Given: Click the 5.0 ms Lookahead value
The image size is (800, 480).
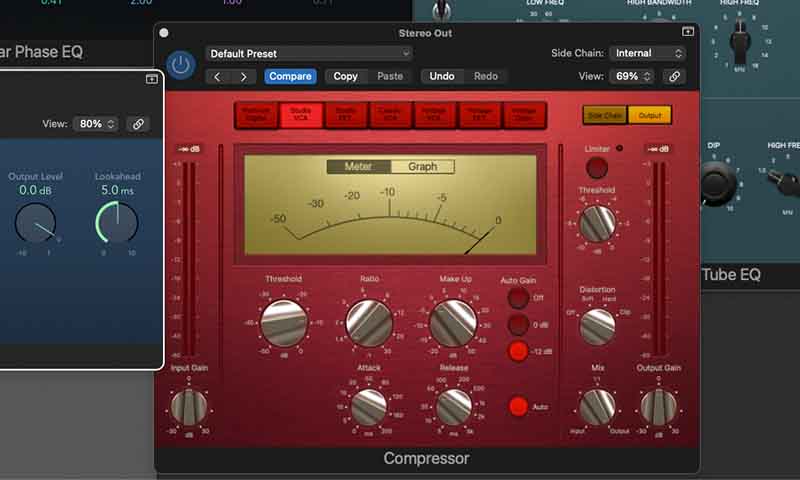Looking at the screenshot, I should pyautogui.click(x=117, y=190).
